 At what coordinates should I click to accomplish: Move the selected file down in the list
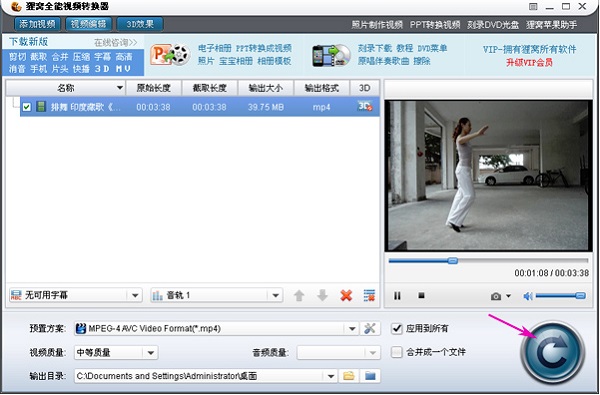[322, 295]
